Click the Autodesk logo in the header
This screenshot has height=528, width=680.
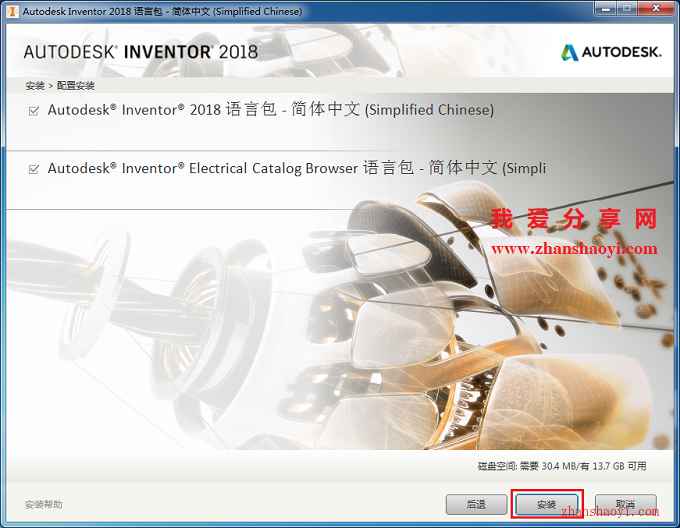click(611, 52)
